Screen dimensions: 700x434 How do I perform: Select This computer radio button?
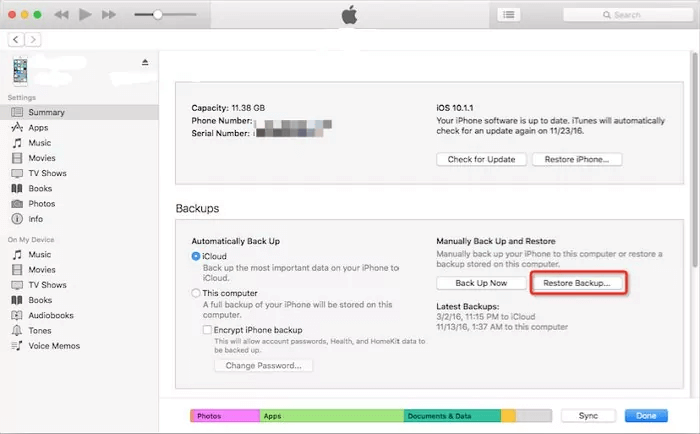pyautogui.click(x=196, y=293)
